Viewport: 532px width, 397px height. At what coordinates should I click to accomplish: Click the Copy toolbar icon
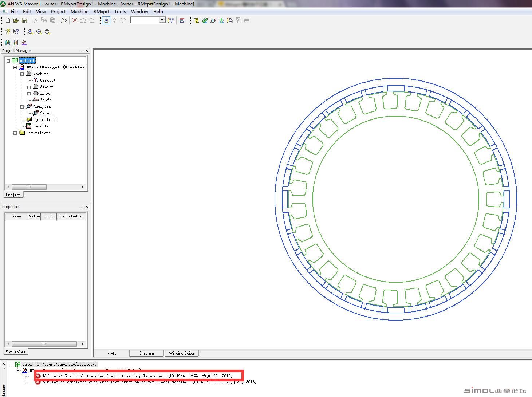(x=44, y=20)
